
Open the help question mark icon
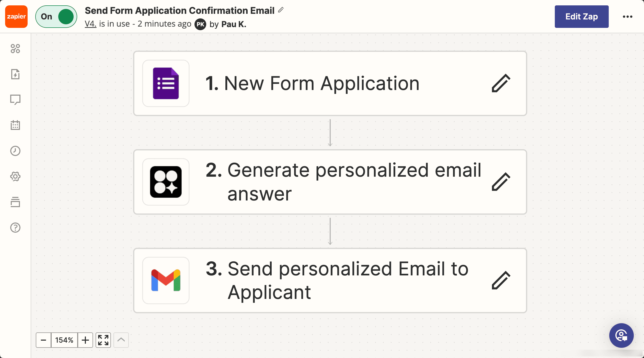click(16, 227)
